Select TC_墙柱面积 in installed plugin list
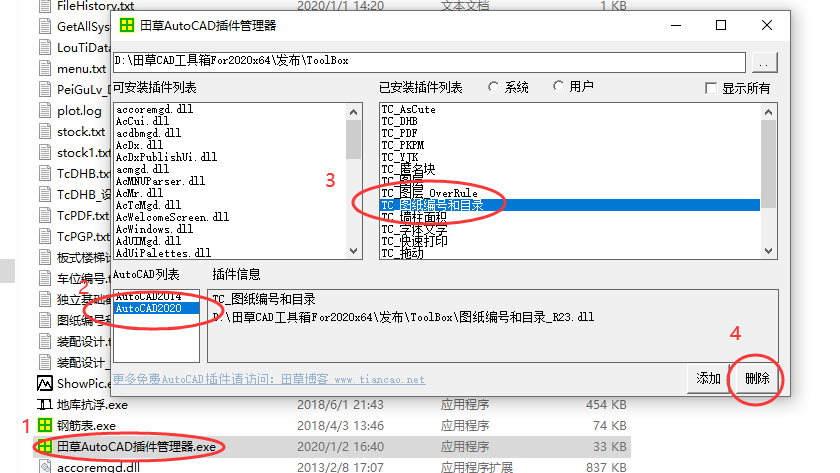840x473 pixels. point(414,217)
